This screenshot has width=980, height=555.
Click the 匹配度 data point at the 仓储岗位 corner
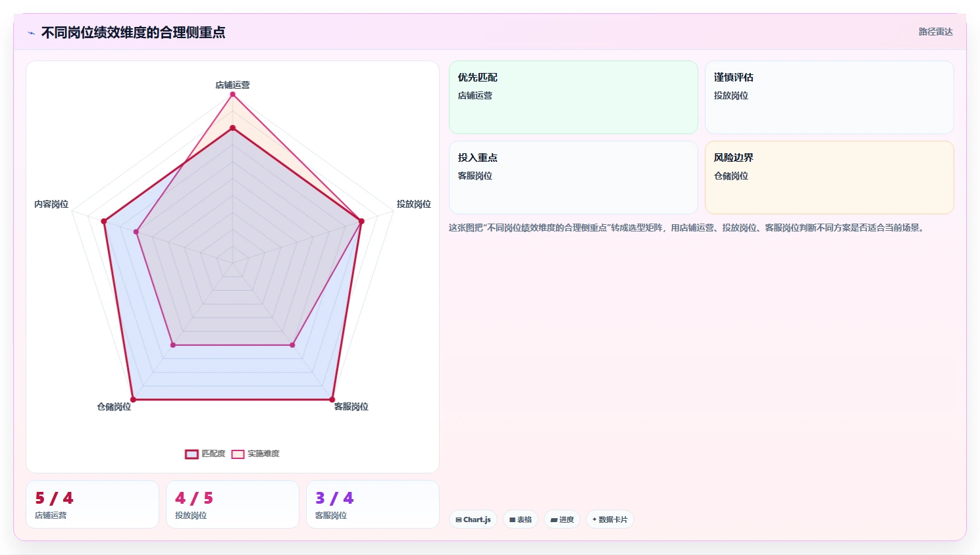coord(133,399)
